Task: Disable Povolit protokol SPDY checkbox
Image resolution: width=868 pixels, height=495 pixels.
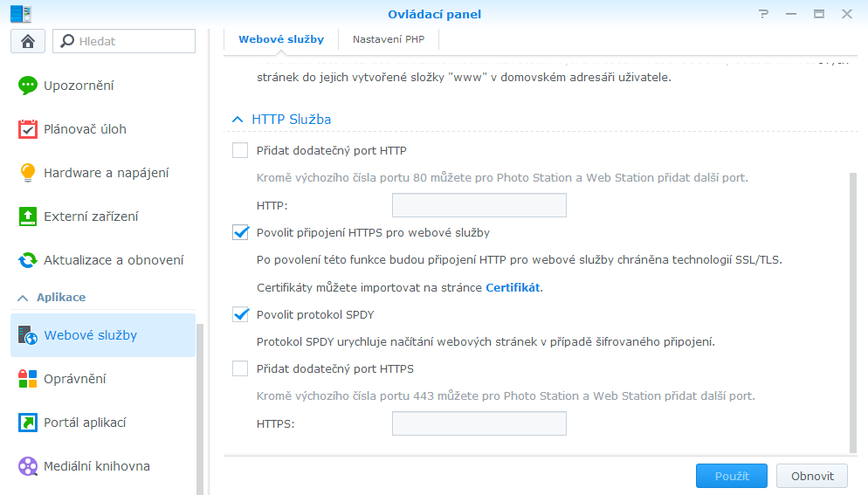Action: (241, 314)
